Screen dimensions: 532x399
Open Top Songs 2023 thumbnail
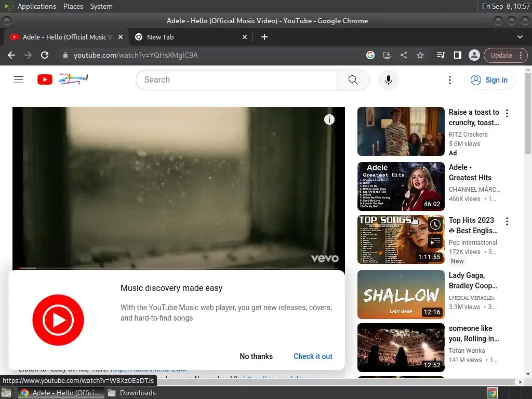tap(401, 239)
